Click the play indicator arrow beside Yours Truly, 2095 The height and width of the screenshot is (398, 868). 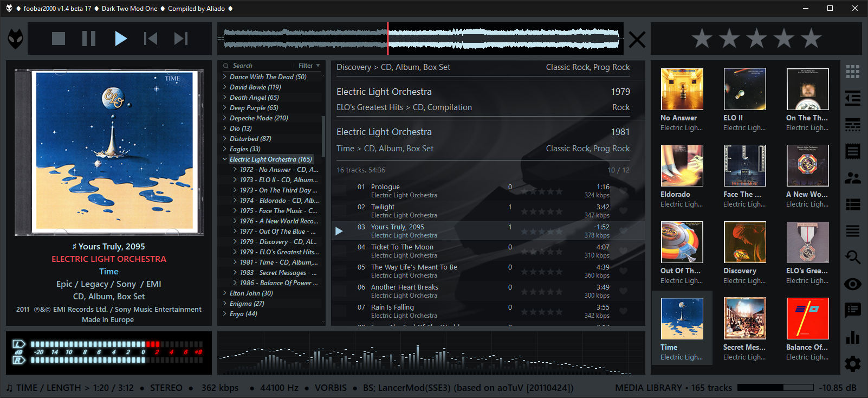click(x=339, y=231)
